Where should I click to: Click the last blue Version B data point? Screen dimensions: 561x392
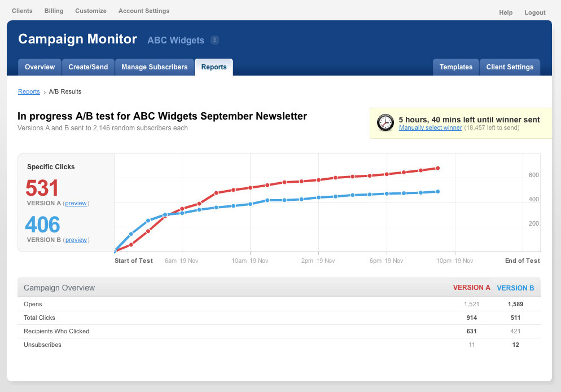(438, 192)
